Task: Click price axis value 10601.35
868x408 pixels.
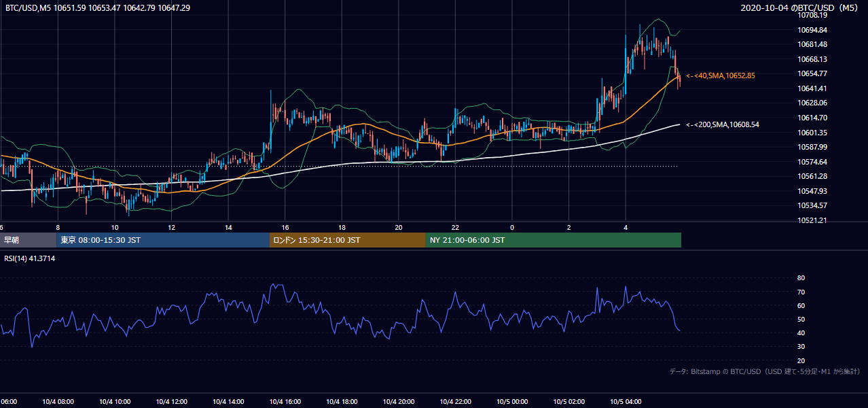Action: [x=813, y=133]
